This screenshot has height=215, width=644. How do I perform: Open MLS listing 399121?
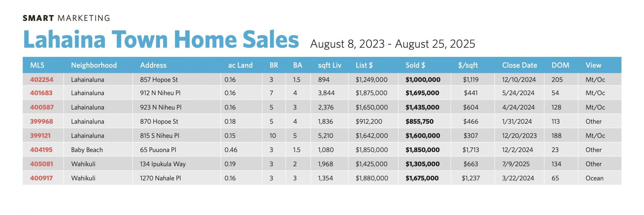pyautogui.click(x=40, y=136)
